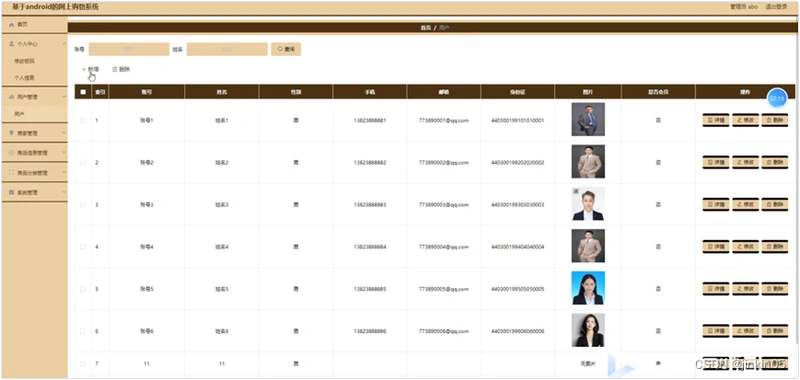The width and height of the screenshot is (800, 380).
Task: Open 详情 details for 账号6 row
Action: coord(716,331)
